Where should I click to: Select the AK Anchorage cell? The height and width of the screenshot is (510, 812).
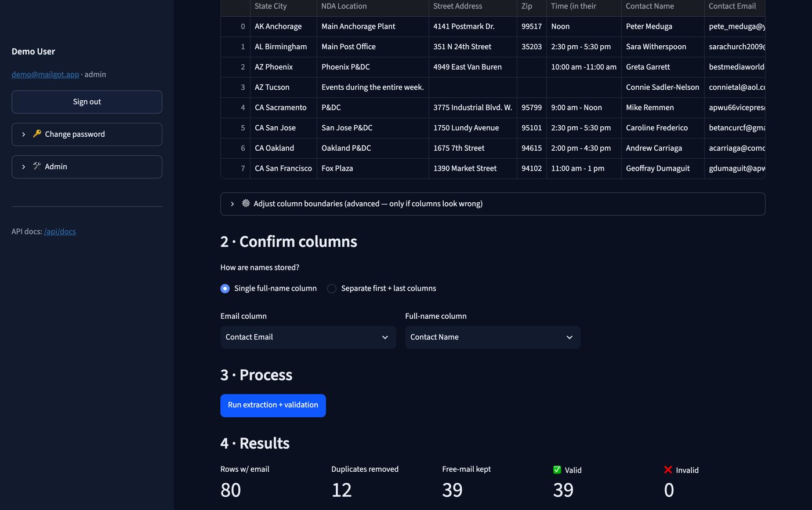pyautogui.click(x=284, y=27)
